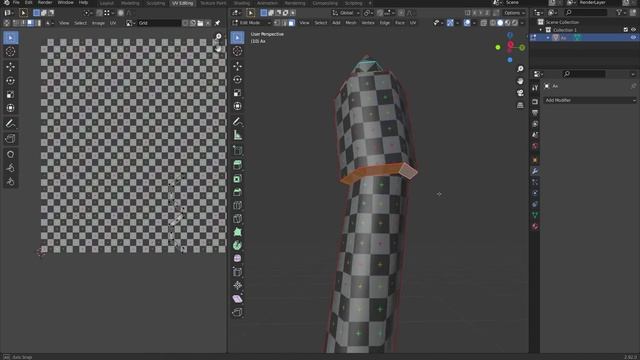Image resolution: width=640 pixels, height=360 pixels.
Task: Open the Grid image selector dropdown
Action: coord(130,23)
